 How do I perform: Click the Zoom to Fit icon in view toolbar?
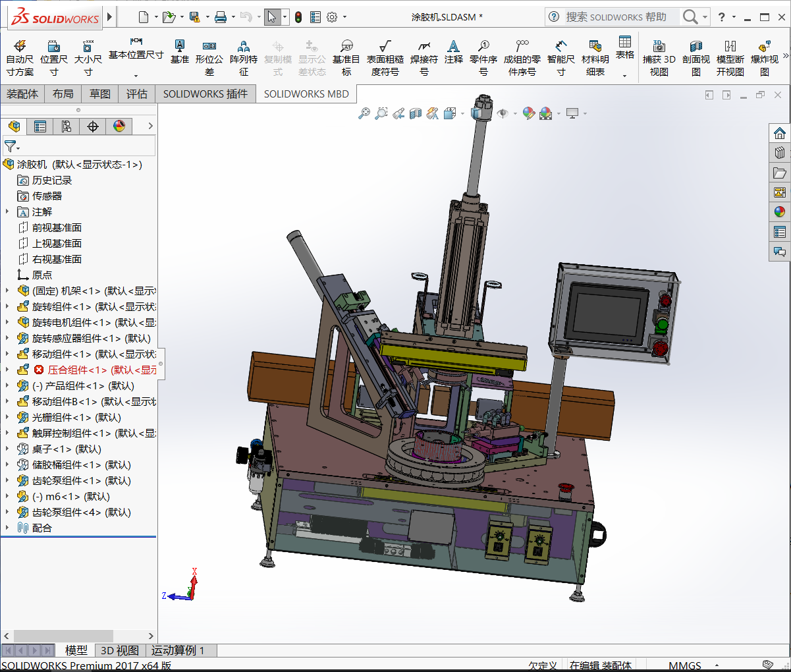point(364,113)
